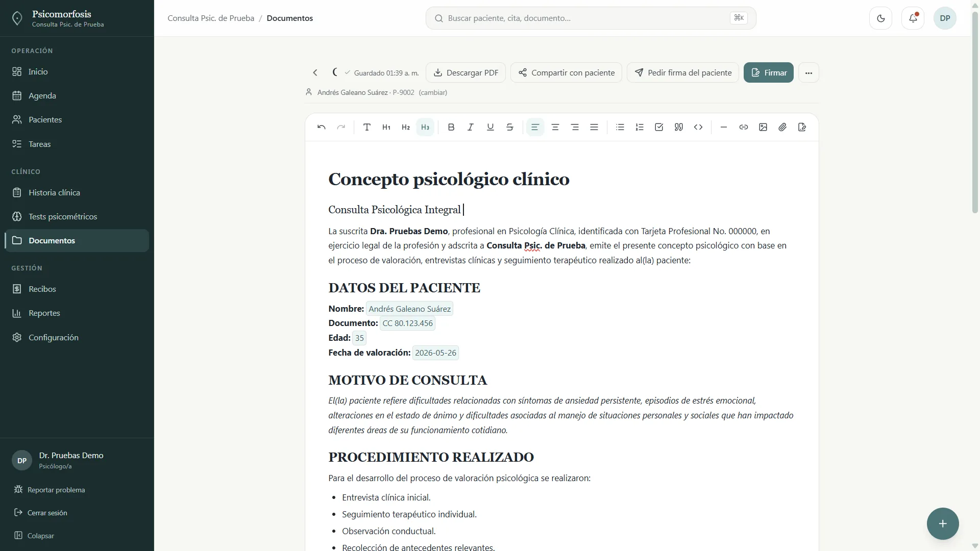Focus the Buscar paciente search field
Screen dimensions: 980x551
tap(591, 18)
